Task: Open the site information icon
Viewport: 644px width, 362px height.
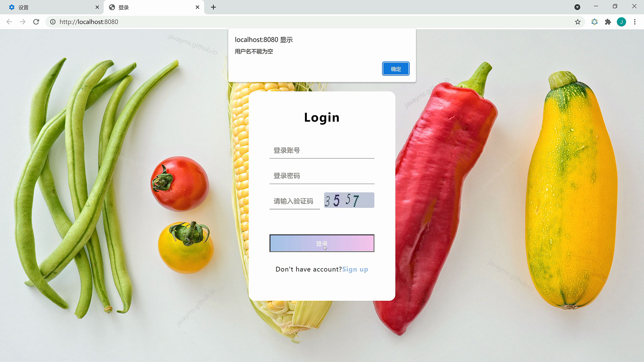Action: point(53,22)
